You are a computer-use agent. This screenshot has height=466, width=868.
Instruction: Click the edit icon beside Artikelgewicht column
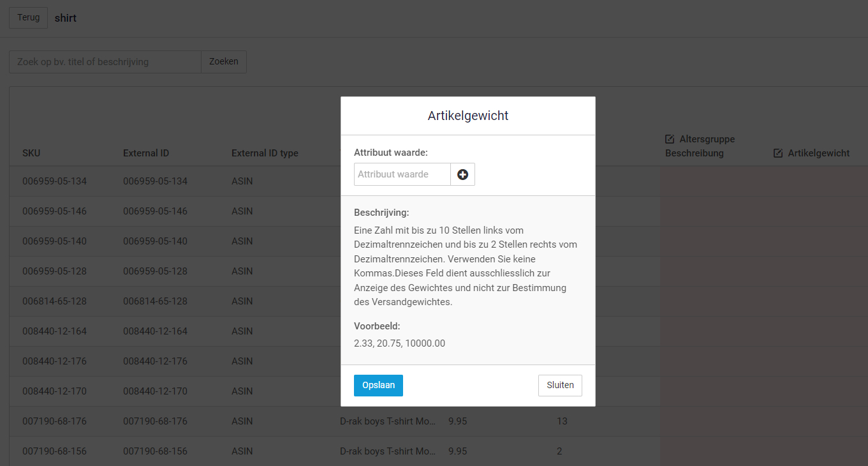778,153
